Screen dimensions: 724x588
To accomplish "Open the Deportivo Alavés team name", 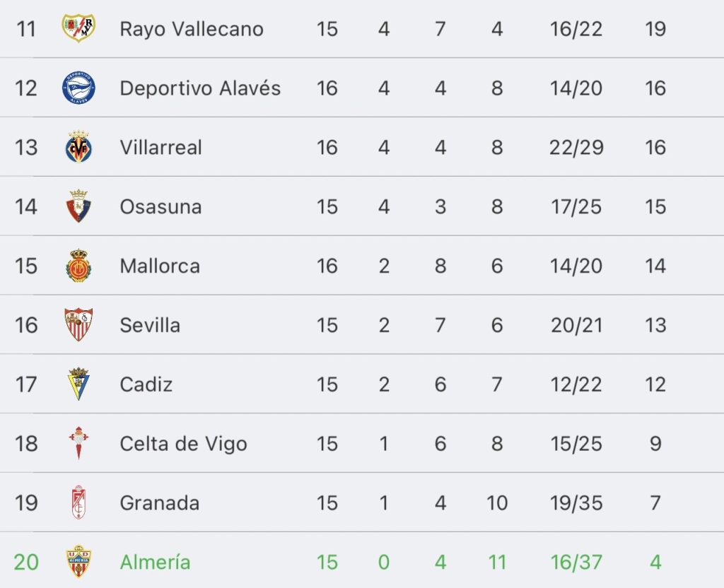I will pos(200,88).
